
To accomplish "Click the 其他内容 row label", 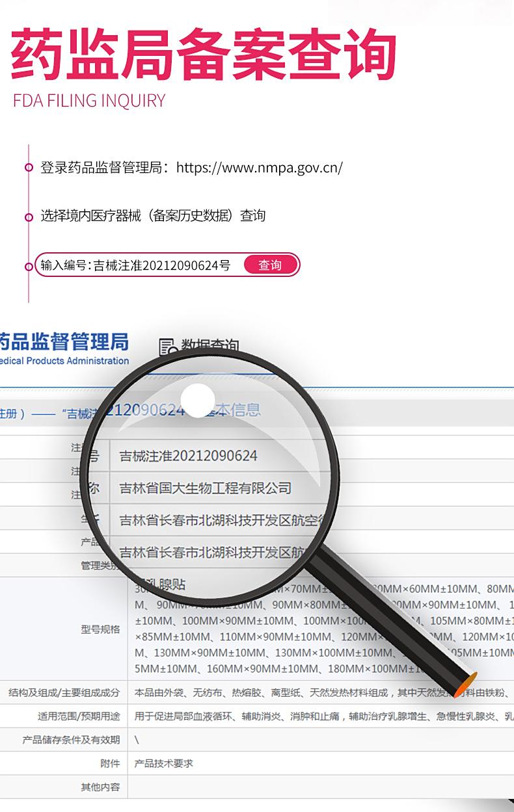I will click(100, 787).
